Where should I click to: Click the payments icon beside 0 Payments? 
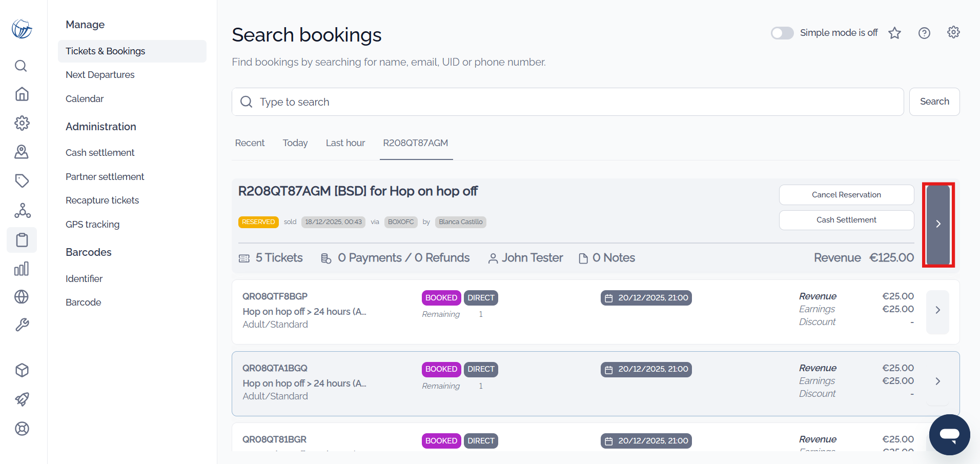point(326,258)
